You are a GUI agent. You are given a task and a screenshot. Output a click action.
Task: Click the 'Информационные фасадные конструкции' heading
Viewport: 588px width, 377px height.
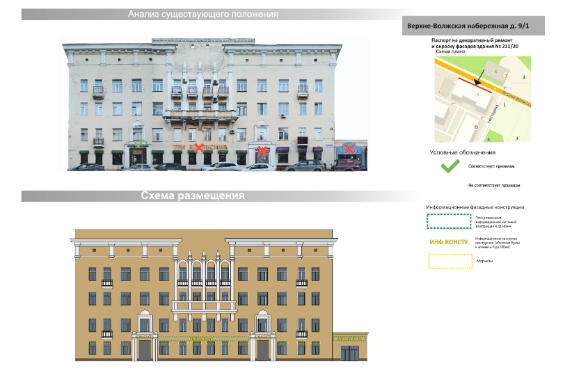[475, 207]
